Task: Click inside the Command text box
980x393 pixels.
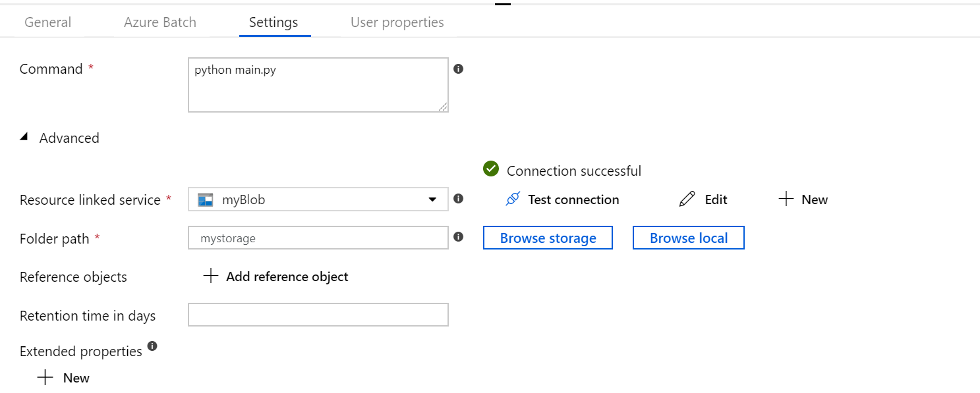Action: click(318, 84)
